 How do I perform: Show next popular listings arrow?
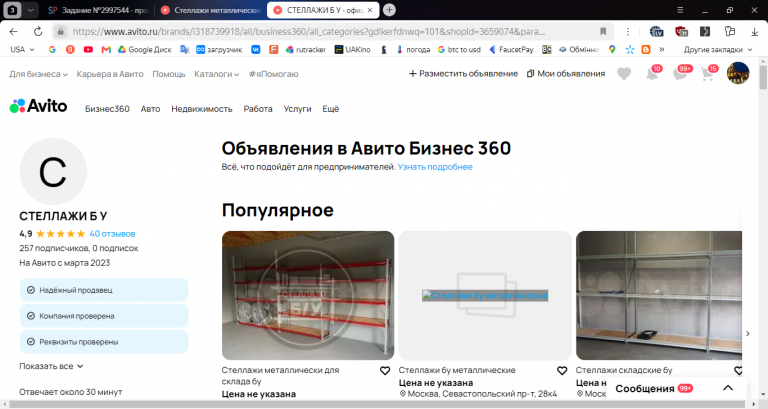point(747,334)
